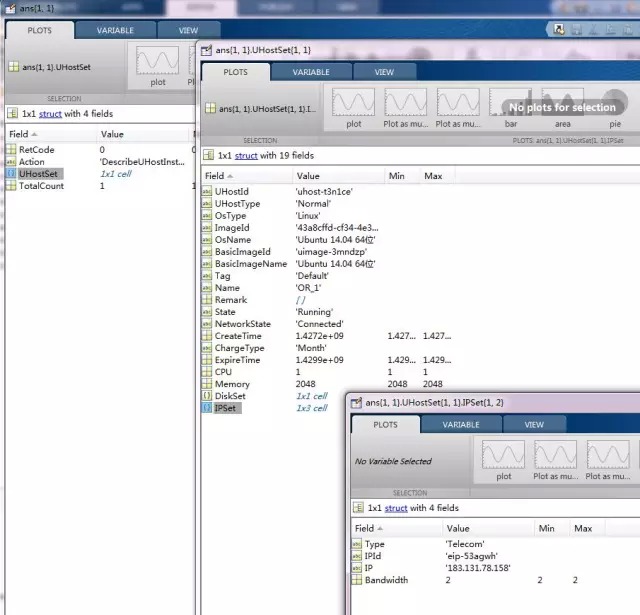Click plot icon in the IPSet window
The image size is (640, 615).
pyautogui.click(x=503, y=458)
